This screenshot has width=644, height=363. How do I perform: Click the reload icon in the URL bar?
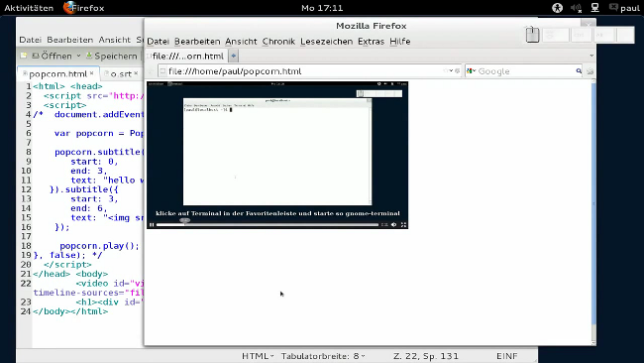click(457, 70)
